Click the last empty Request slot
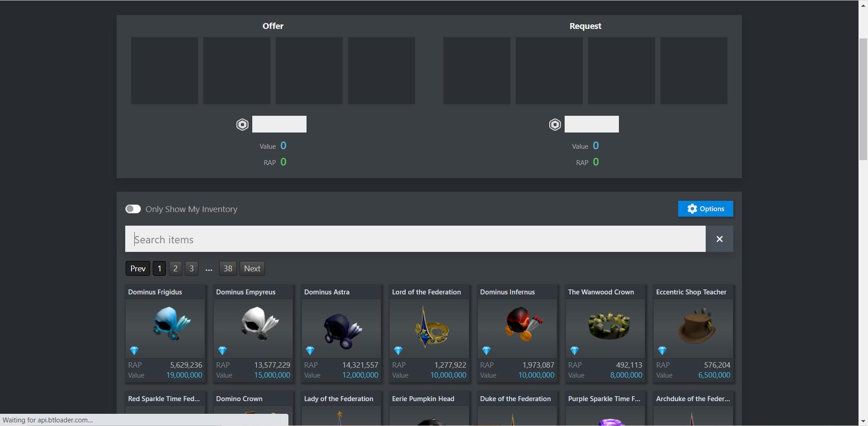Image resolution: width=868 pixels, height=426 pixels. 694,71
